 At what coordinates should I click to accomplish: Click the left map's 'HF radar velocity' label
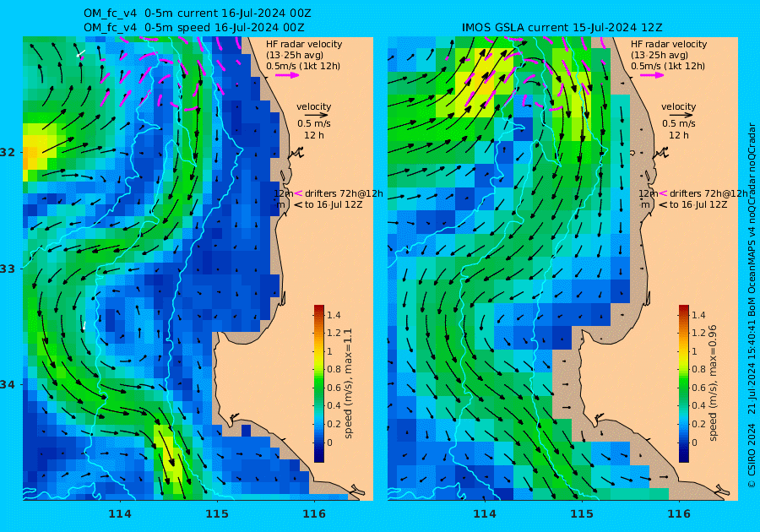point(304,44)
